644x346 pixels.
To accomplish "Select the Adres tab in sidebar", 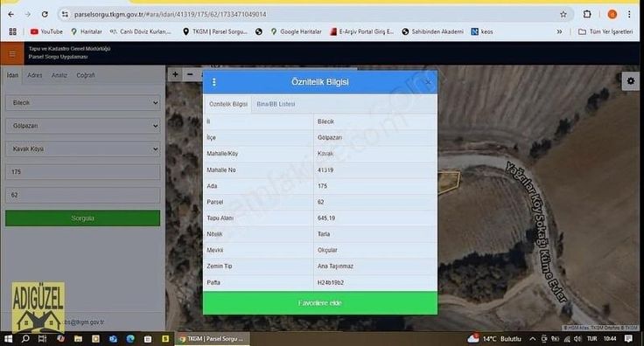I will [34, 75].
